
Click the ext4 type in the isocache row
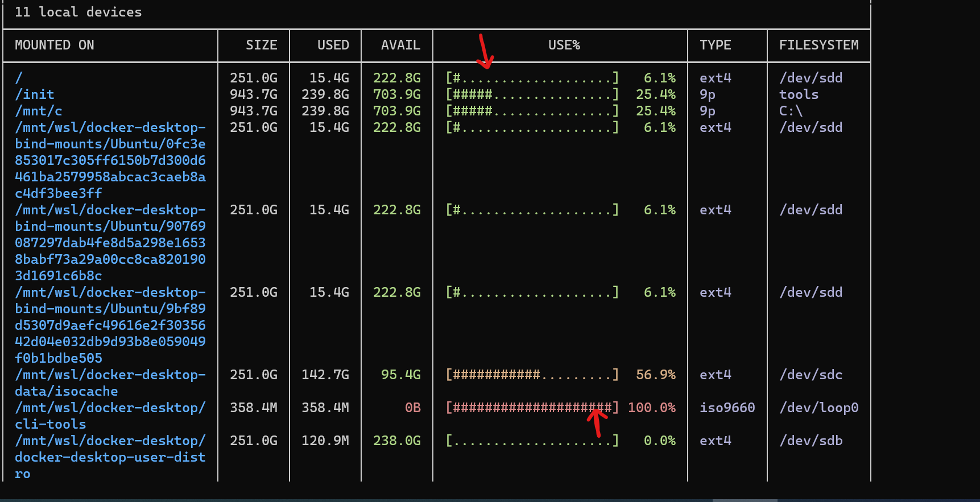[716, 375]
